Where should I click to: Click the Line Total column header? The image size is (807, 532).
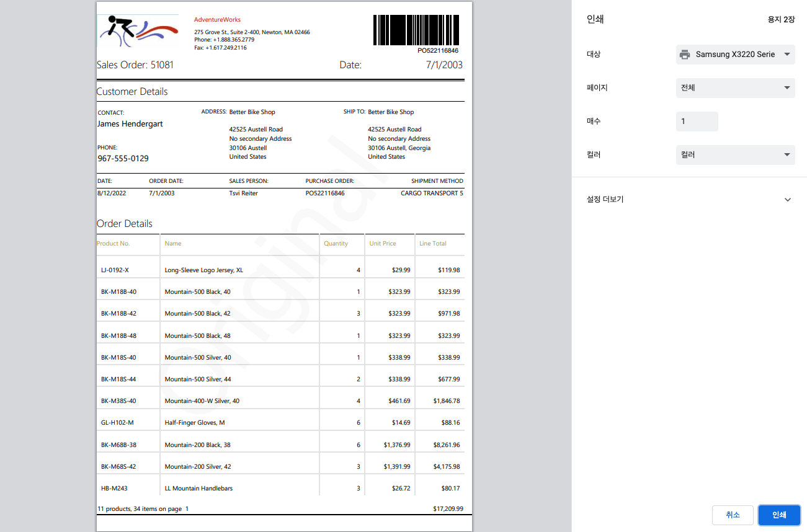tap(432, 244)
